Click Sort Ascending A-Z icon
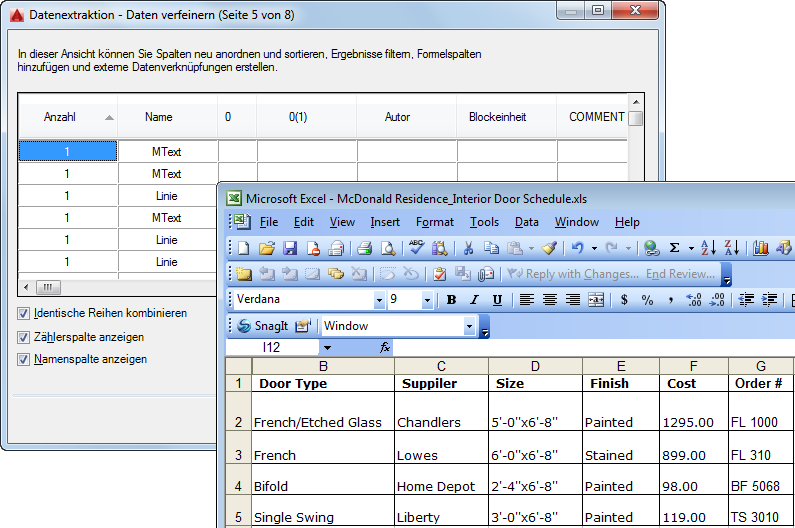This screenshot has width=795, height=528. coord(708,248)
